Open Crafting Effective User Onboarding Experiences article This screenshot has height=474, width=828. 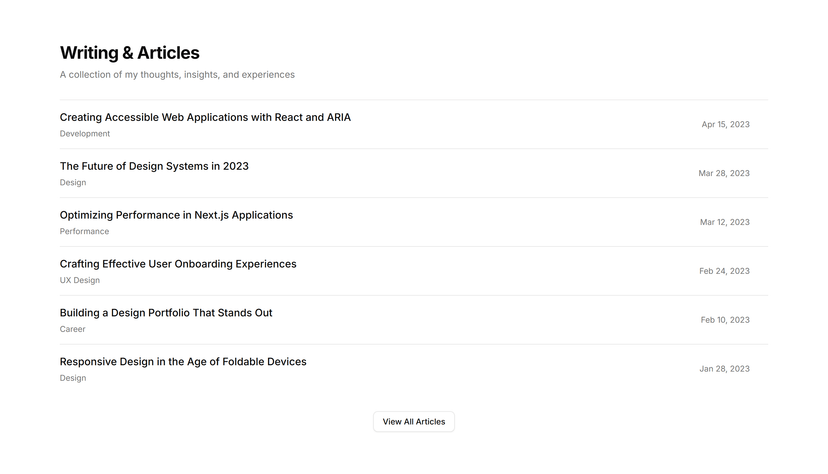178,264
